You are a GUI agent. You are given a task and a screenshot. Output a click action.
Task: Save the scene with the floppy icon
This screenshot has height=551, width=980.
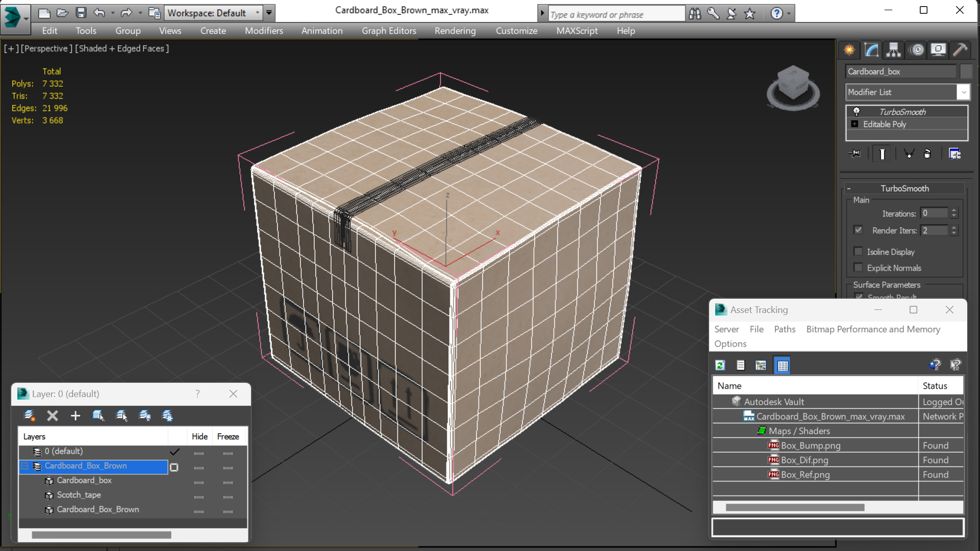(81, 13)
